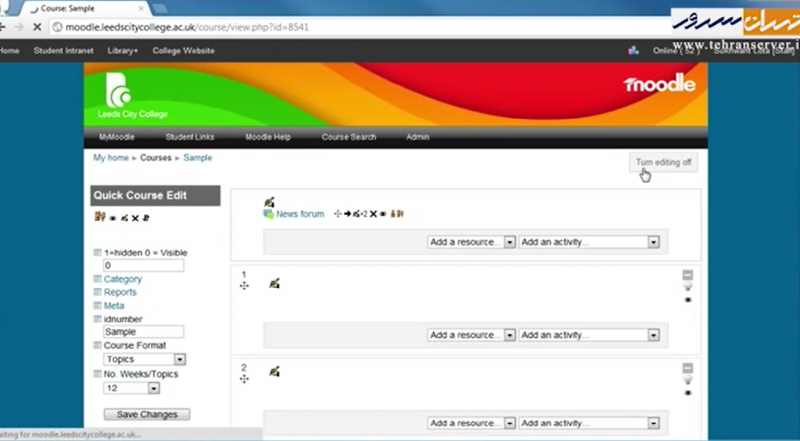This screenshot has height=441, width=800.
Task: Open Add an activity dropdown in topic 1
Action: [x=589, y=335]
